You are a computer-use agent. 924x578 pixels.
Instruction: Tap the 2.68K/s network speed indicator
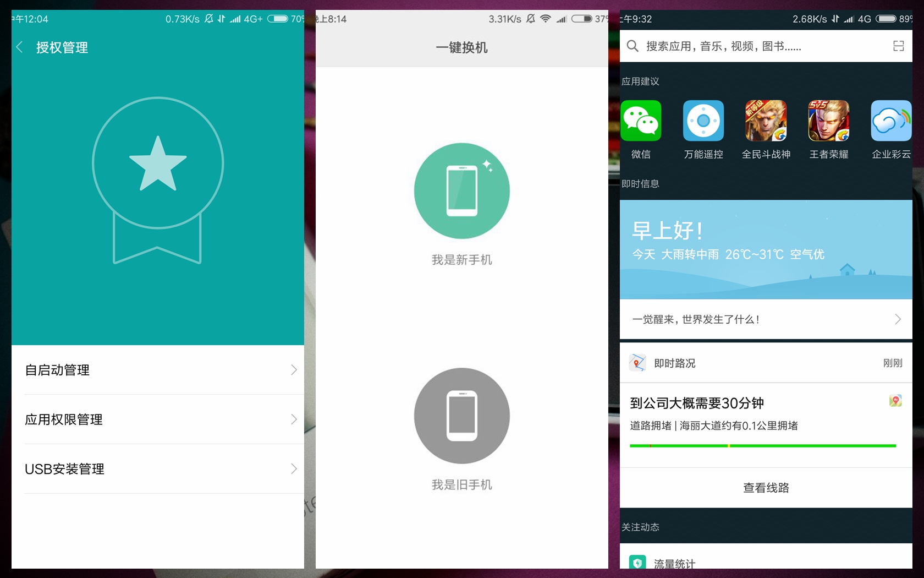[810, 19]
